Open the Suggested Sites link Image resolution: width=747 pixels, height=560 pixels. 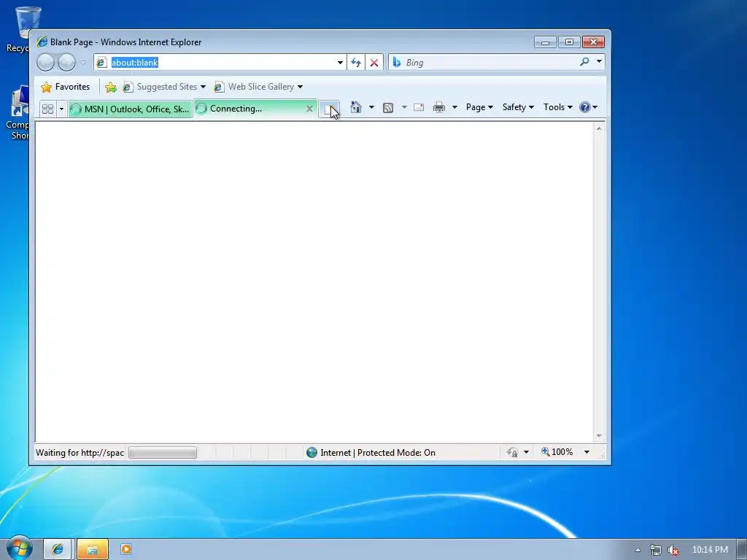pos(160,87)
